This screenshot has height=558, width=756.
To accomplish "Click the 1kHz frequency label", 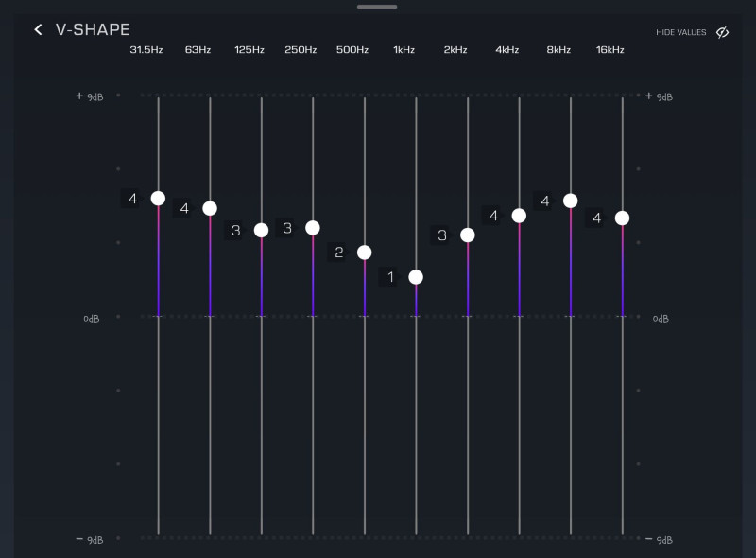I will (404, 50).
